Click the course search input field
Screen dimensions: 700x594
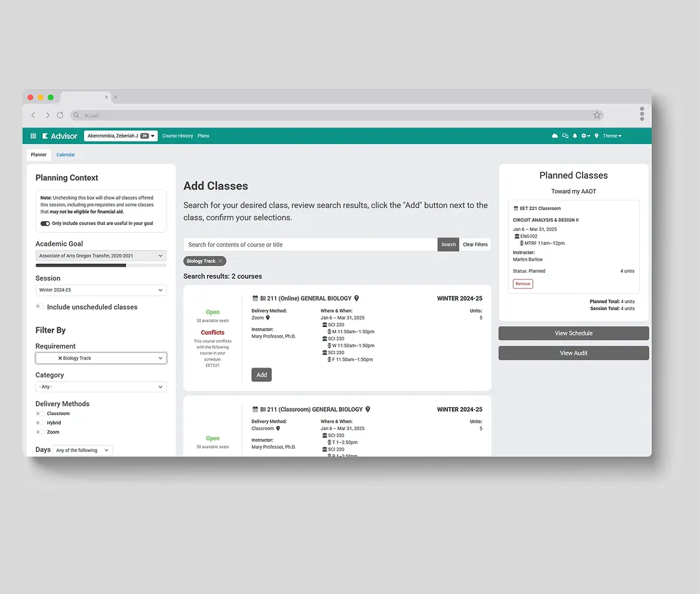point(310,244)
